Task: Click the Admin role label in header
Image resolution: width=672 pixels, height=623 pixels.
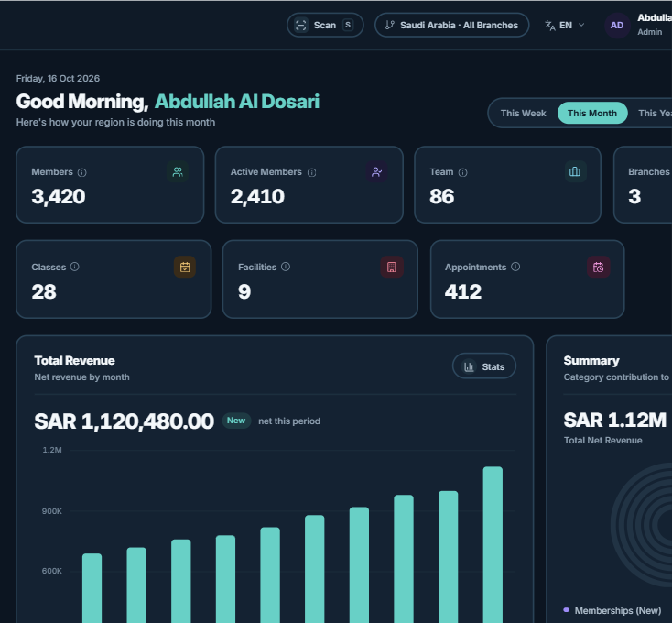Action: [x=649, y=32]
